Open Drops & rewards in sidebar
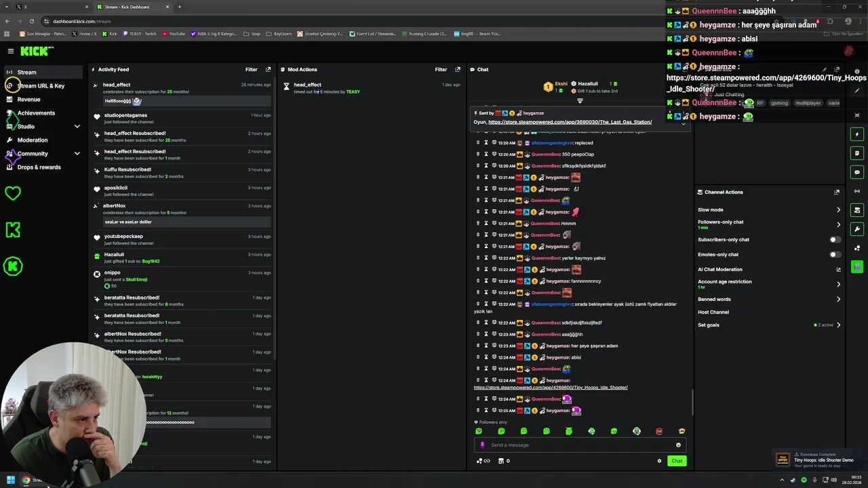The height and width of the screenshot is (488, 868). [x=43, y=167]
